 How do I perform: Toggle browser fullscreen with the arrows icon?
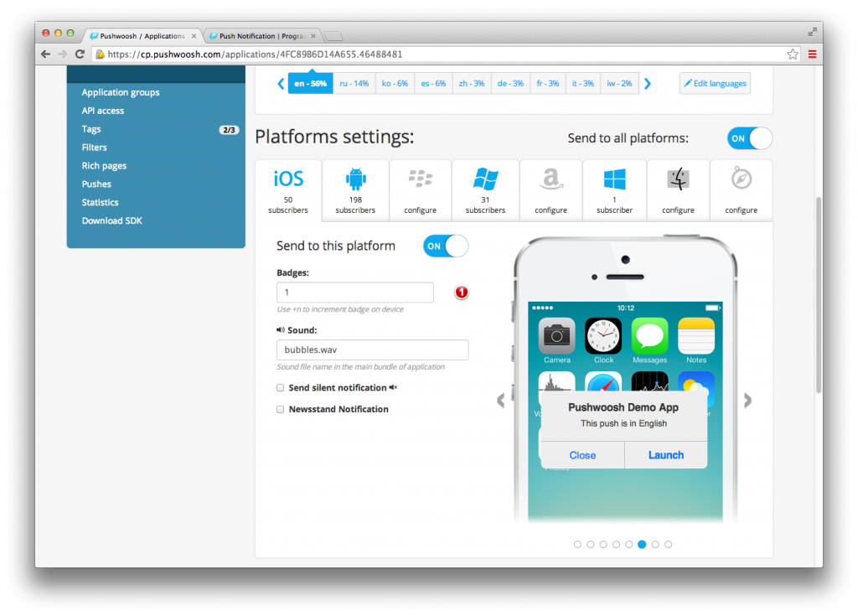point(812,33)
